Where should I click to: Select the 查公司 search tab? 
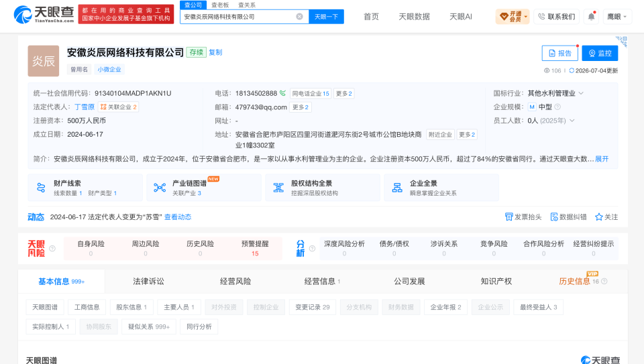pos(193,5)
